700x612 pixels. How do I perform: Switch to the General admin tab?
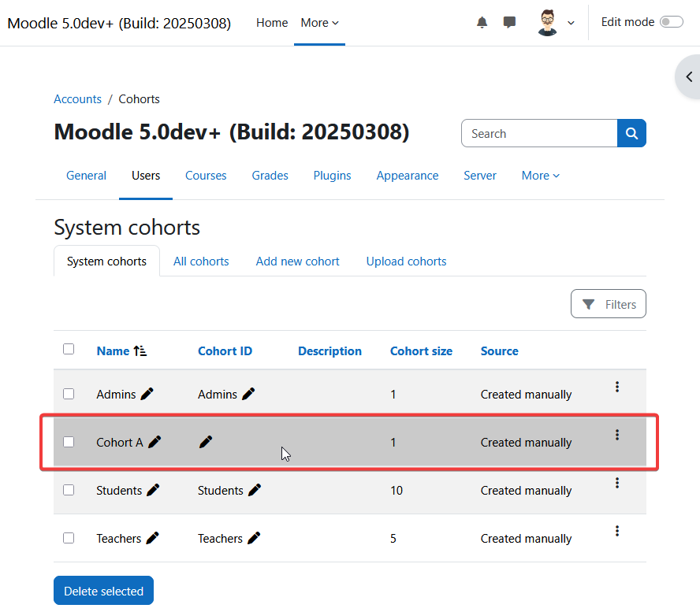click(x=86, y=176)
